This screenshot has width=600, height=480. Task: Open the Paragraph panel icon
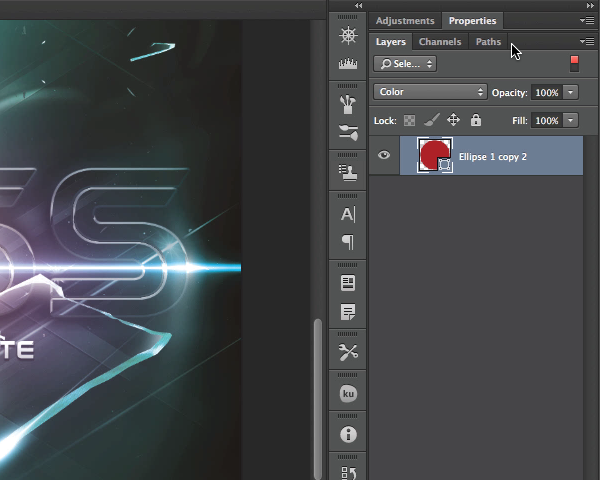(348, 242)
